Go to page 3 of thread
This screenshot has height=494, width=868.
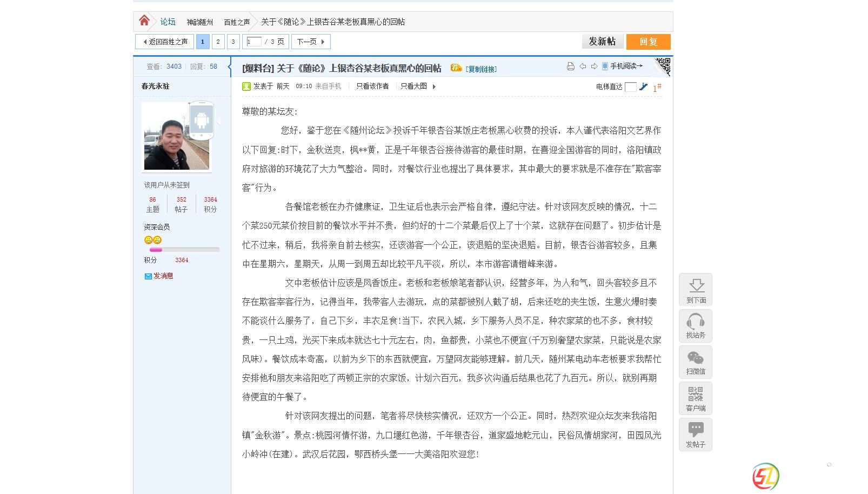[x=233, y=42]
